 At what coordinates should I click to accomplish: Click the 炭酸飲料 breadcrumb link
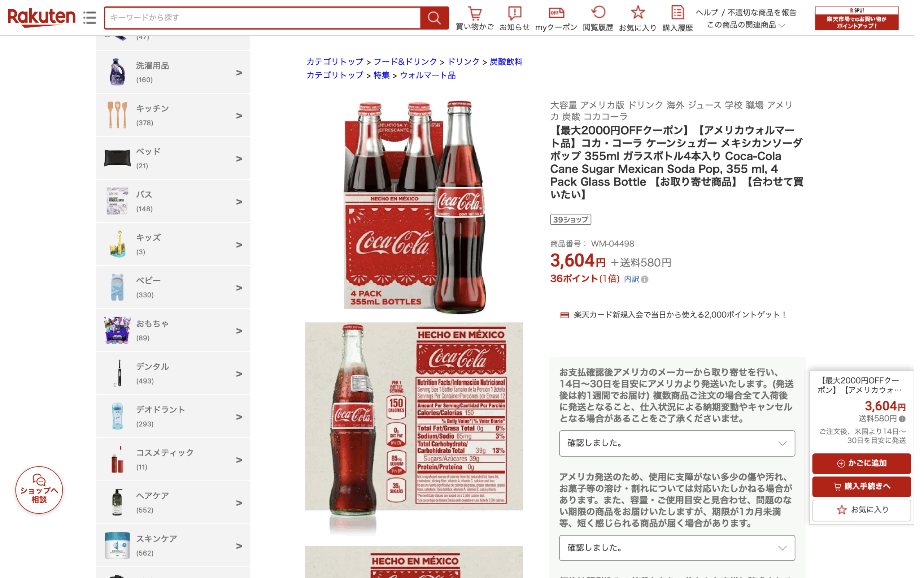coord(506,62)
